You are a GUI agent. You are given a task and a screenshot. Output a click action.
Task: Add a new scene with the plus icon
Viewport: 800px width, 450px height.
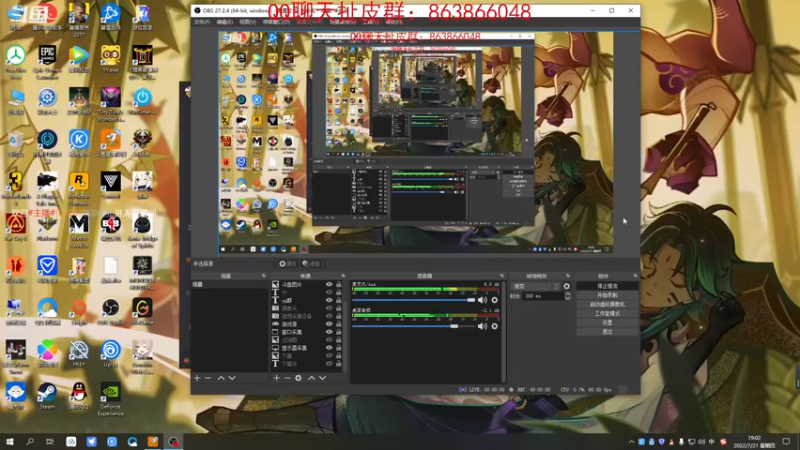tap(197, 378)
